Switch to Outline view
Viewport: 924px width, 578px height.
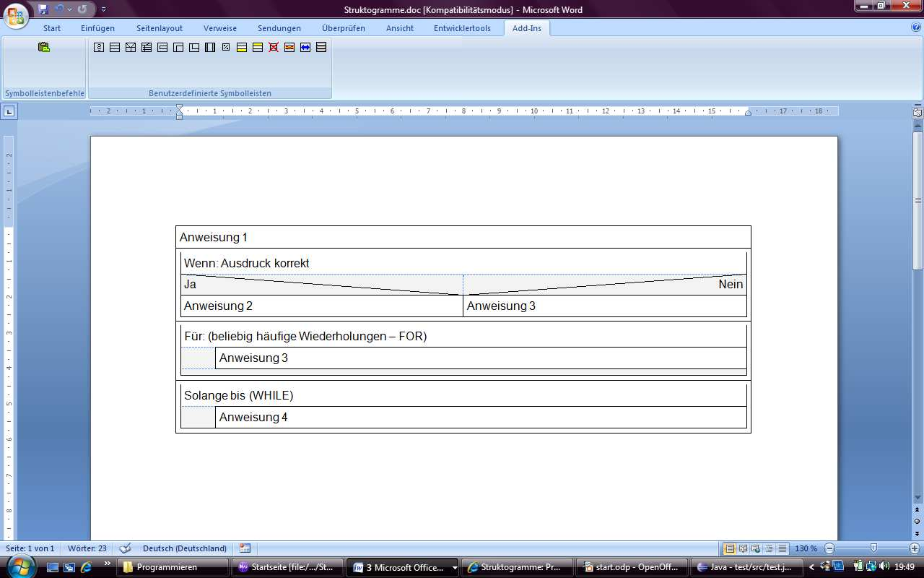769,548
